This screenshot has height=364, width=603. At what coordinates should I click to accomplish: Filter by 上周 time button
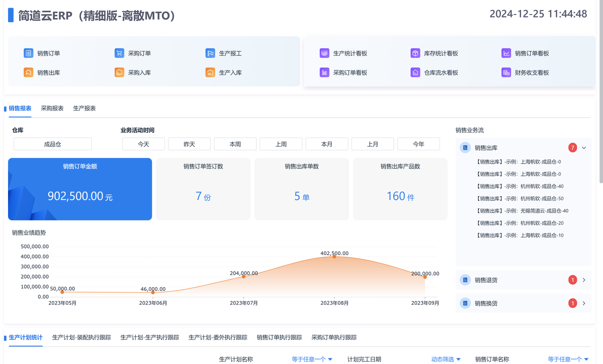click(x=281, y=144)
